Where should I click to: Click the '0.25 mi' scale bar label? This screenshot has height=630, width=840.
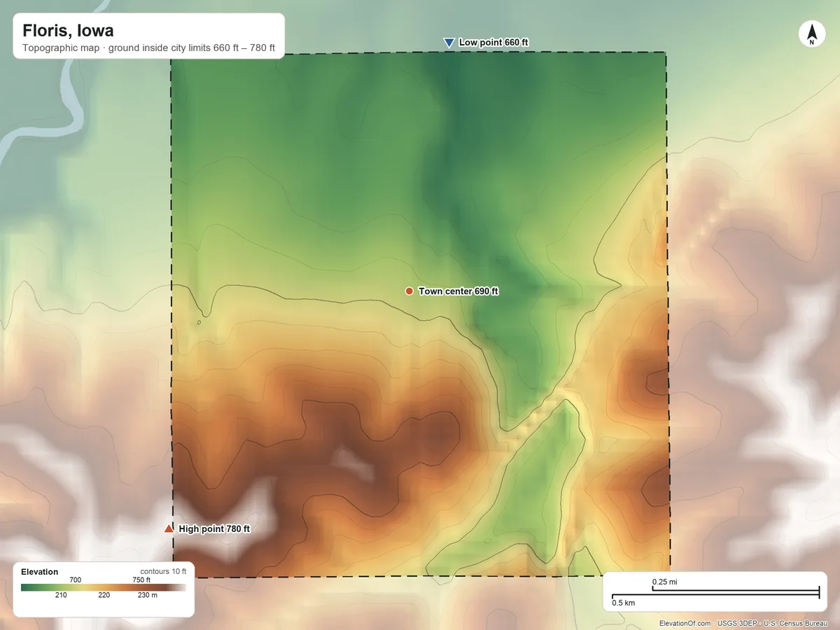[665, 582]
